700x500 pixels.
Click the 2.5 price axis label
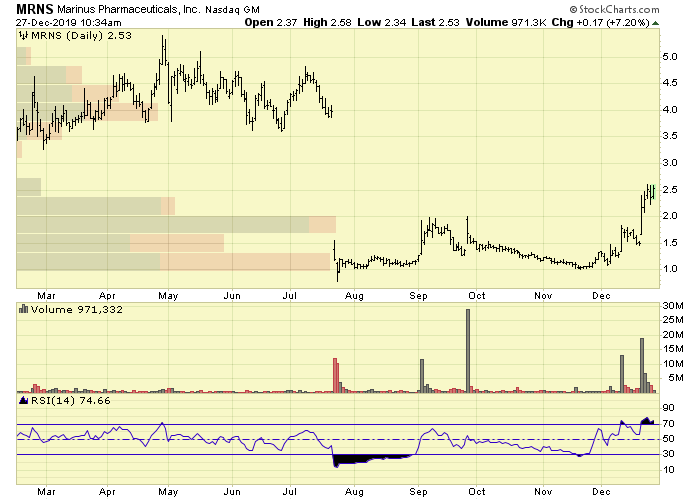[x=670, y=190]
